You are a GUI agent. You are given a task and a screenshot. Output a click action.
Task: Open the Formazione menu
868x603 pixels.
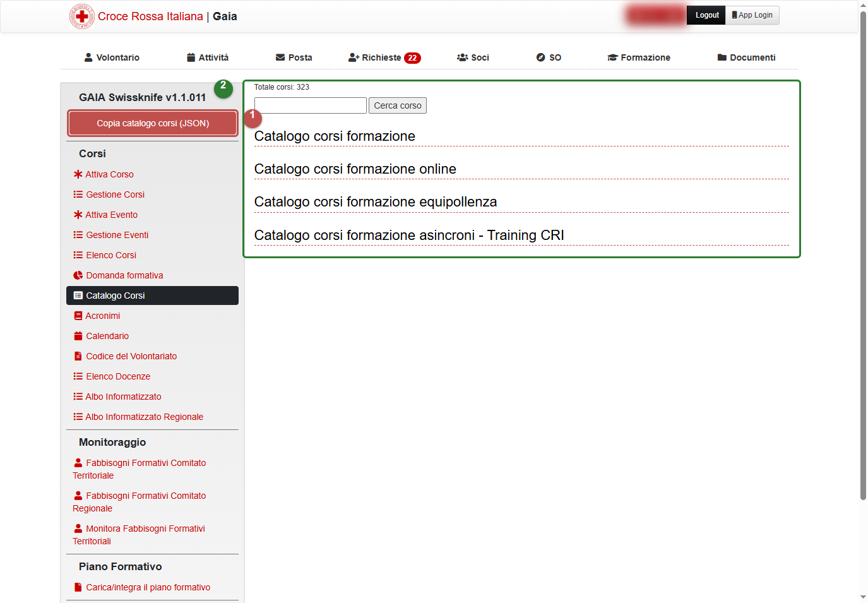(x=639, y=57)
